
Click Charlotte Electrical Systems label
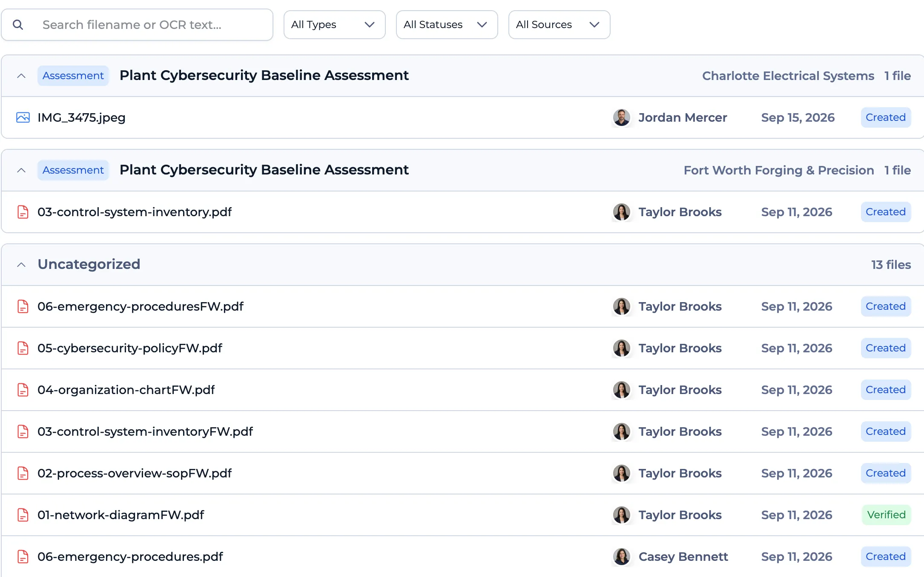point(788,76)
